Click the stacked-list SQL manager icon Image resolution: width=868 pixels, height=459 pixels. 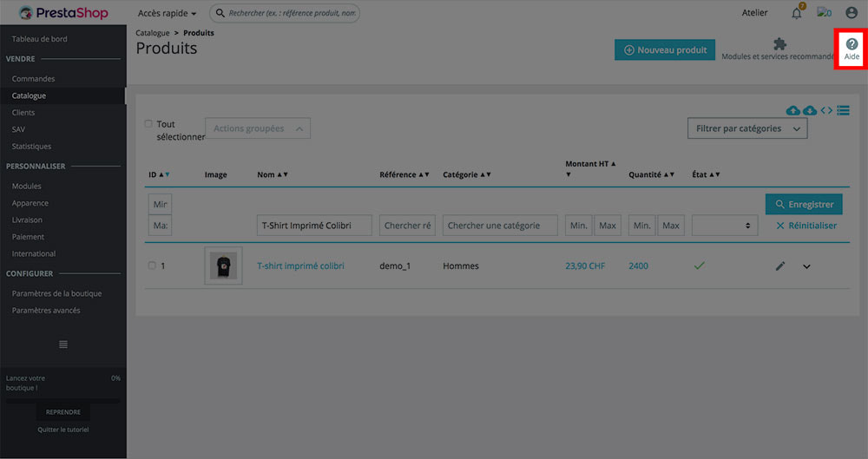[843, 111]
